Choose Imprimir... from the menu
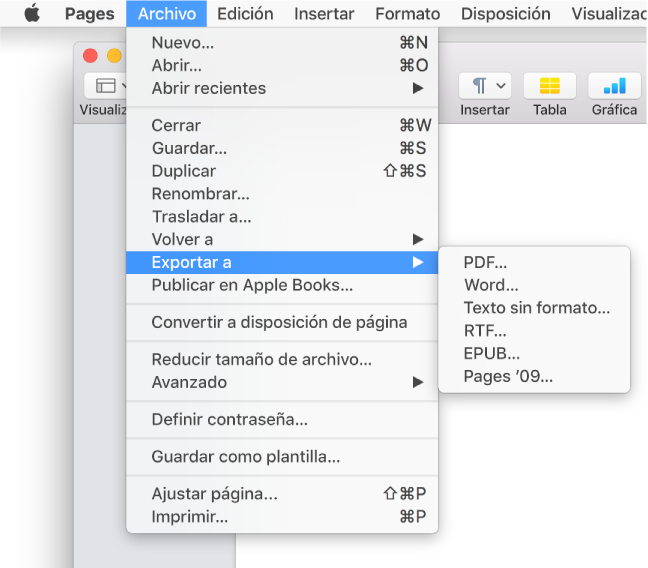Image resolution: width=648 pixels, height=568 pixels. (282, 516)
